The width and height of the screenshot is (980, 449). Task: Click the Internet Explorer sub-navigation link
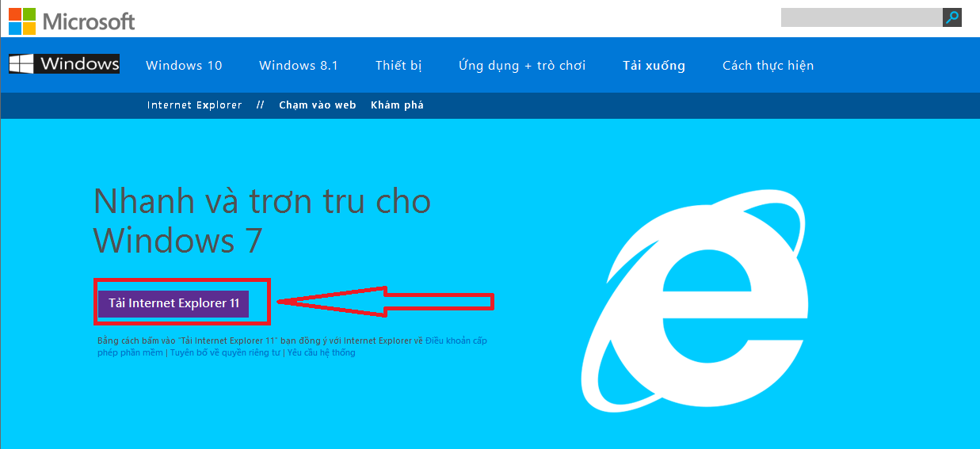tap(195, 105)
